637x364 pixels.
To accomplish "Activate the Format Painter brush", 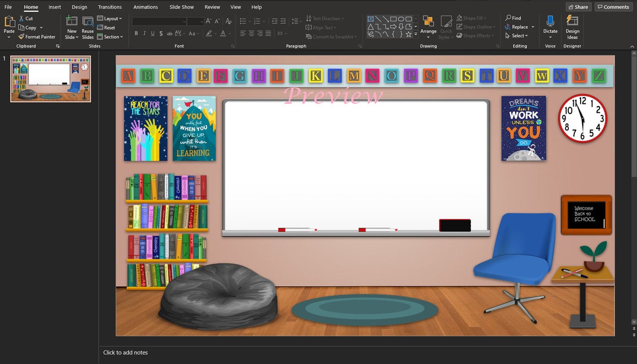I will pos(36,36).
